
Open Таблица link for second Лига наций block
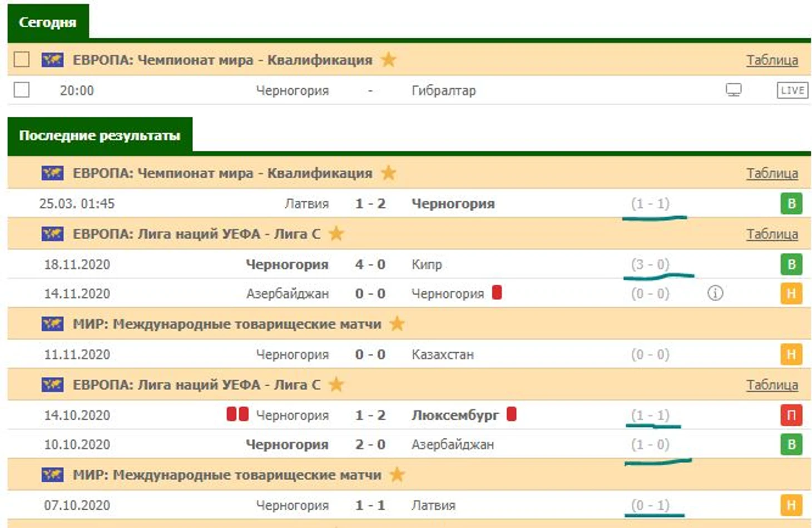point(772,385)
